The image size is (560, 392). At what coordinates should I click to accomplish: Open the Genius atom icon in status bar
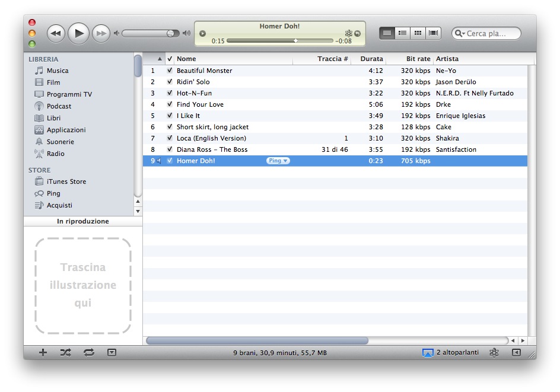click(x=494, y=352)
